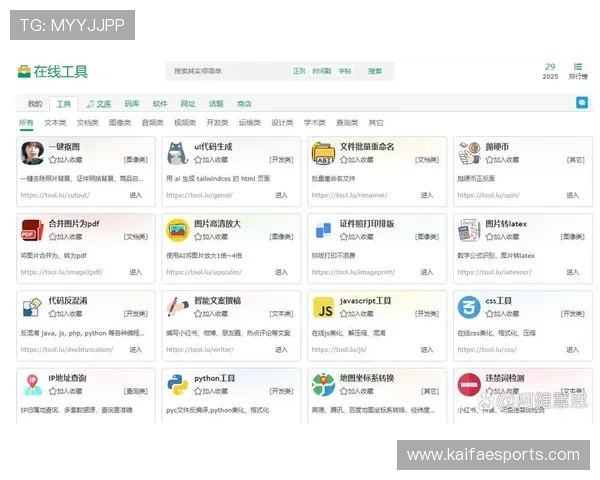Select the 字帖 search shortcut
The image size is (600, 480).
[345, 71]
